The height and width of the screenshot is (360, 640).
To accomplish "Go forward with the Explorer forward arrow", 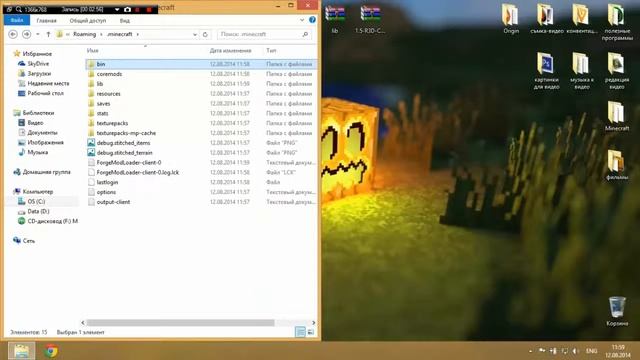I will click(27, 34).
